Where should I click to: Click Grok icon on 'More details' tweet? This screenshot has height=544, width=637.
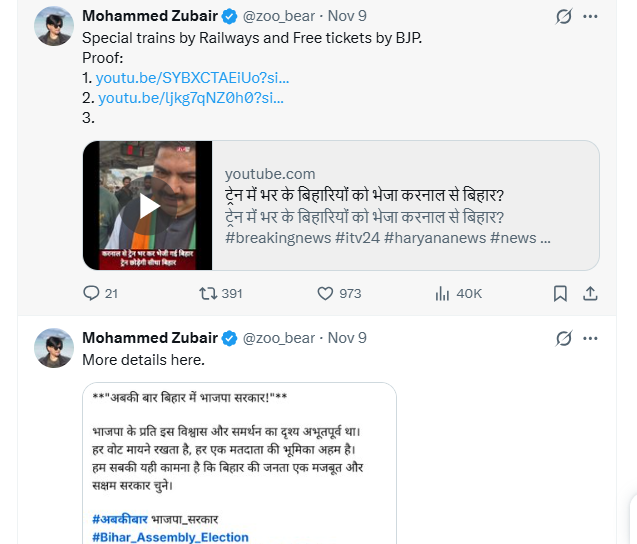click(564, 338)
